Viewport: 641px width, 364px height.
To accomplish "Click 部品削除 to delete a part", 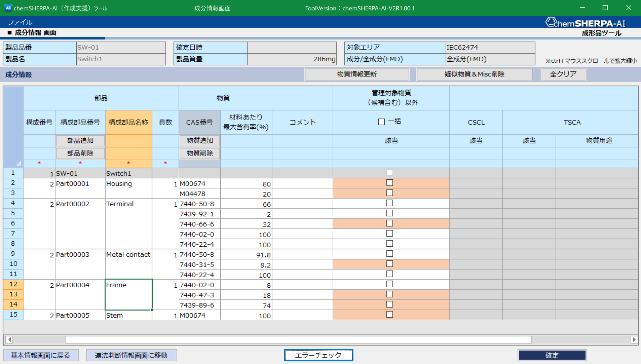I will (80, 153).
